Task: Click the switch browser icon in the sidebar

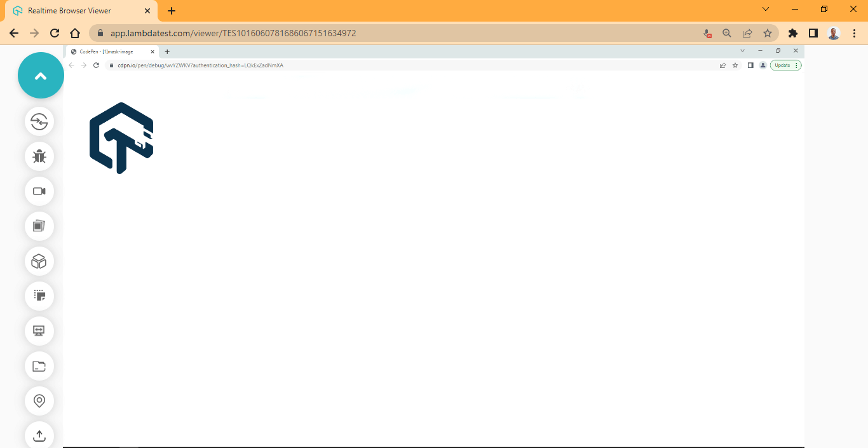Action: coord(39,121)
